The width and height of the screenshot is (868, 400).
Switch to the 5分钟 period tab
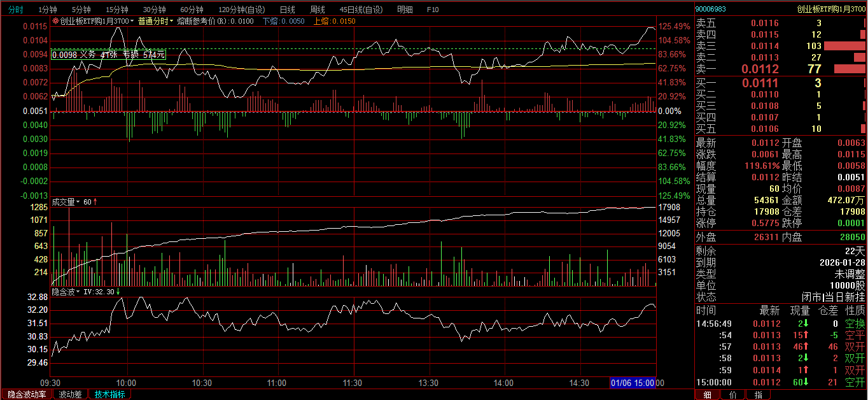[x=81, y=10]
